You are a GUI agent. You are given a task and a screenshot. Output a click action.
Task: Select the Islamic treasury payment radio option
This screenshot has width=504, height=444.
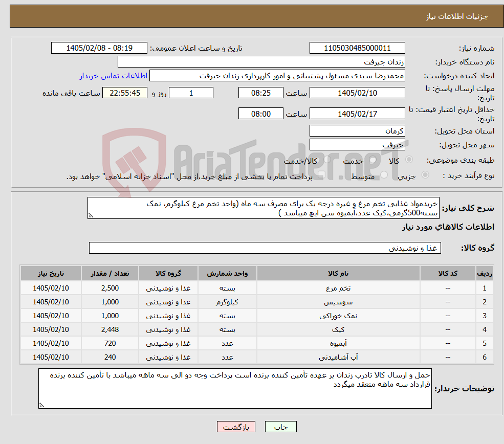pos(322,175)
